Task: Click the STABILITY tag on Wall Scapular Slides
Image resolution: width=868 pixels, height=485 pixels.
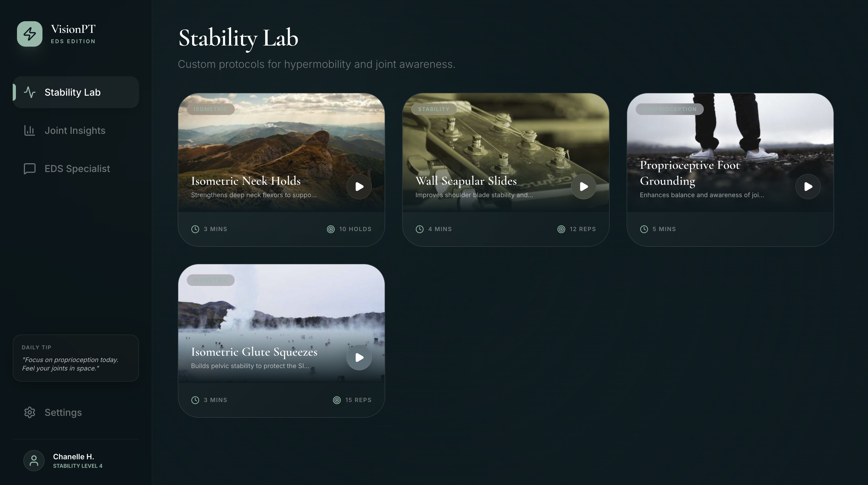Action: click(434, 109)
